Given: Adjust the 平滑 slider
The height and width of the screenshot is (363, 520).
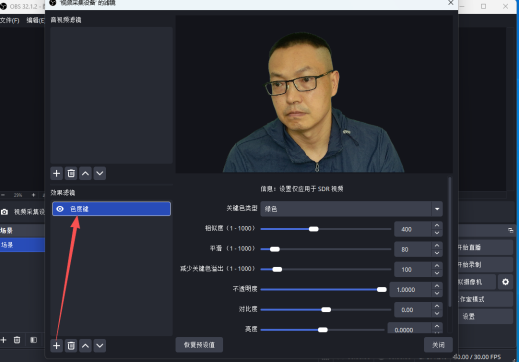Looking at the screenshot, I should 326,249.
